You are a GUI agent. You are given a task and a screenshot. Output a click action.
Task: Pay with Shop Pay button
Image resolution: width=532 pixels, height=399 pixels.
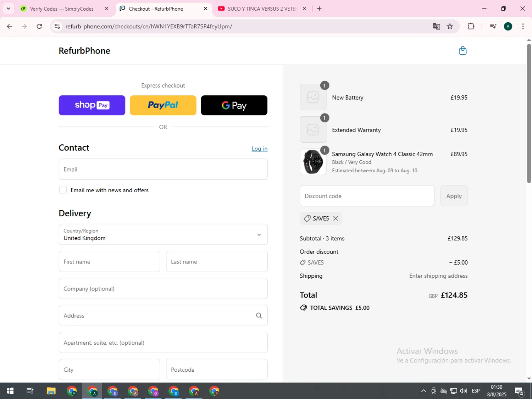92,105
